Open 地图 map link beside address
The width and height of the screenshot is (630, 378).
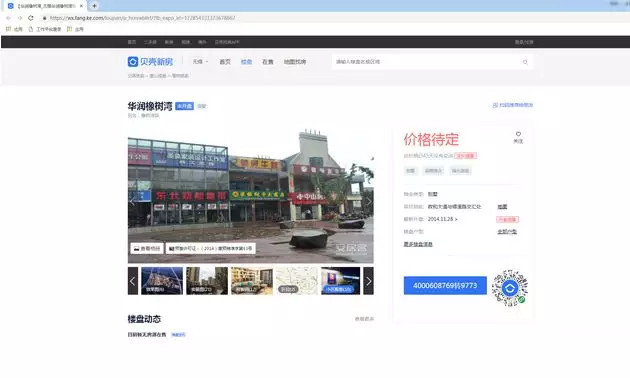(x=502, y=206)
